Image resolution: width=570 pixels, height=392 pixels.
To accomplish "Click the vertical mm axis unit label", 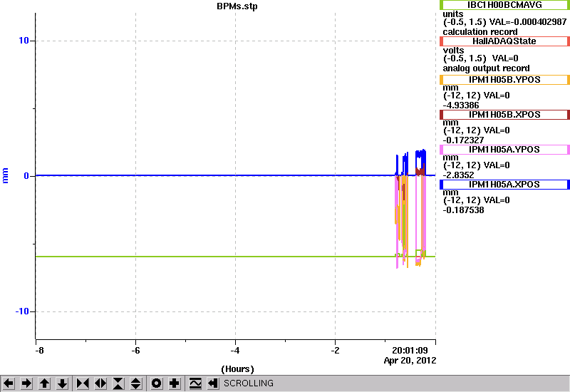I will (x=5, y=175).
